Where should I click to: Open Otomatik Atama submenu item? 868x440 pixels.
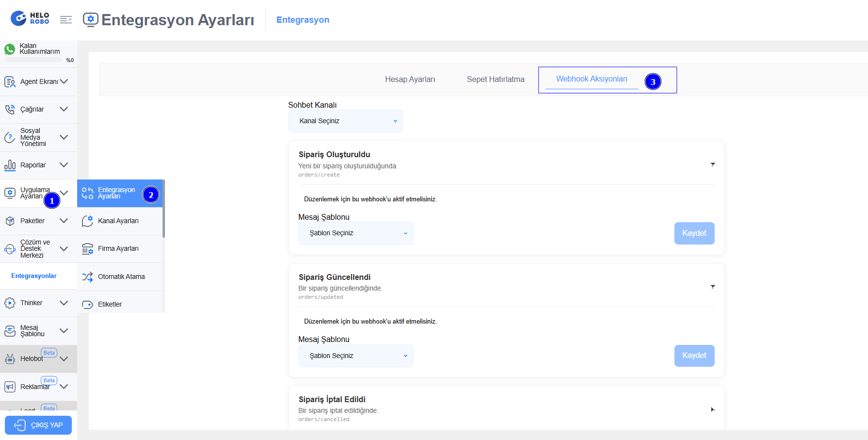pyautogui.click(x=120, y=277)
